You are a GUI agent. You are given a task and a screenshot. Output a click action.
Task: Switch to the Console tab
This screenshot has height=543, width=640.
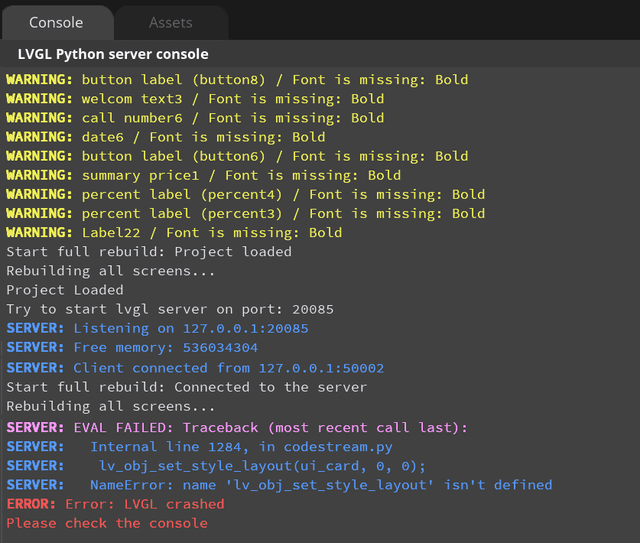tap(56, 22)
